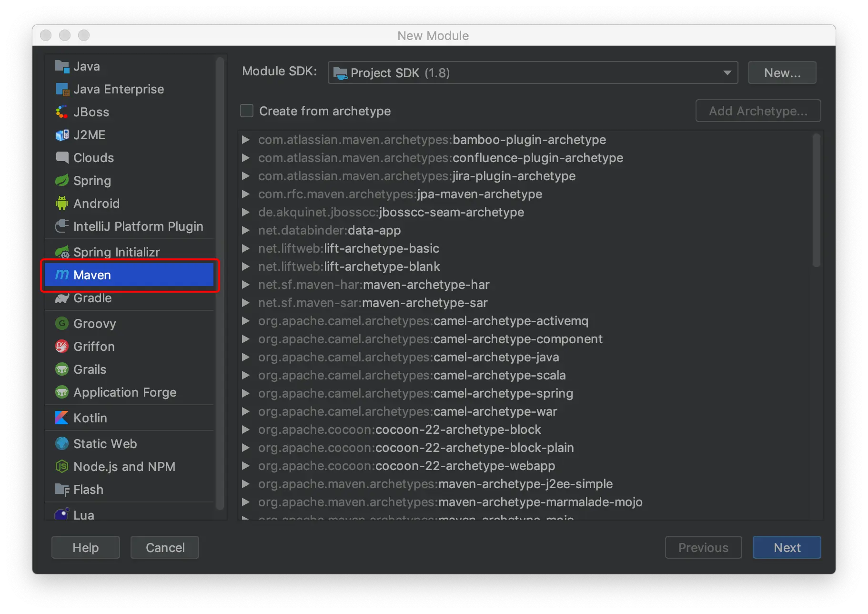Select Static Web module type
The height and width of the screenshot is (614, 868).
[x=129, y=444]
